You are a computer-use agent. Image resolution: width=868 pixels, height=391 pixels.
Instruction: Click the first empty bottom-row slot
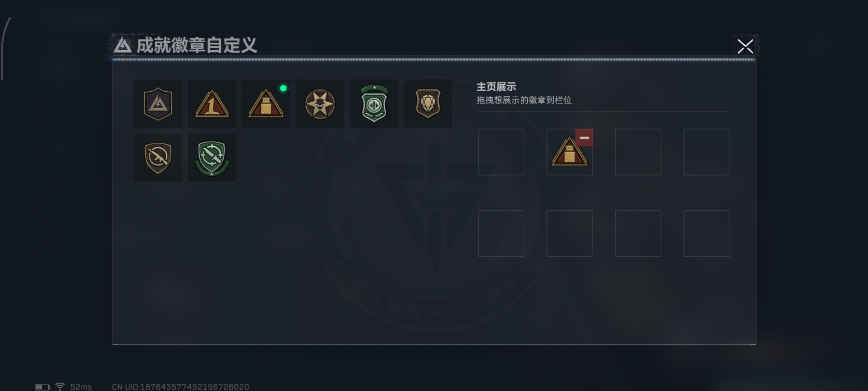[501, 234]
